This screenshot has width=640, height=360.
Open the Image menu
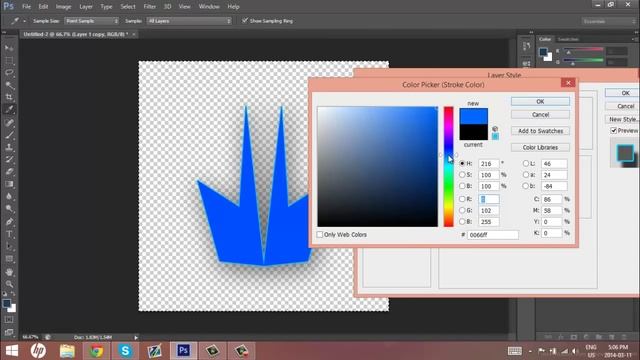63,7
